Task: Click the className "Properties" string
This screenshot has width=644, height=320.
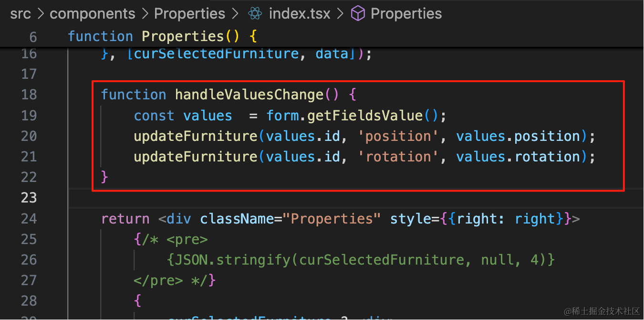Action: pos(332,219)
